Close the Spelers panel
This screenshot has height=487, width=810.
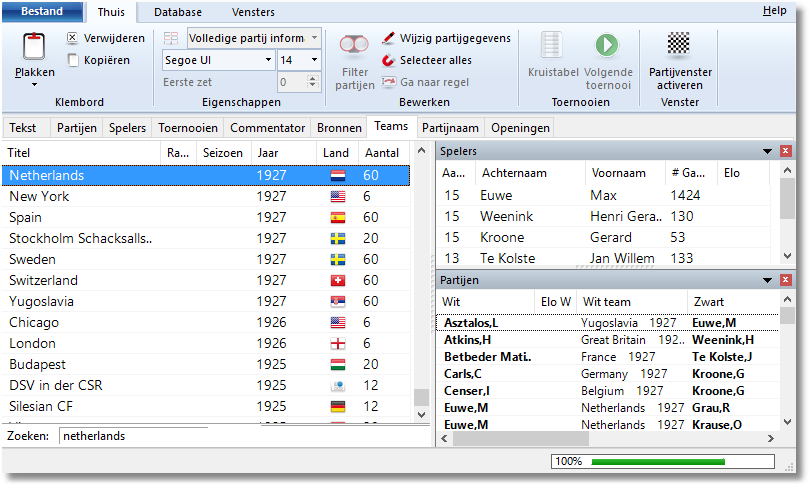coord(785,151)
